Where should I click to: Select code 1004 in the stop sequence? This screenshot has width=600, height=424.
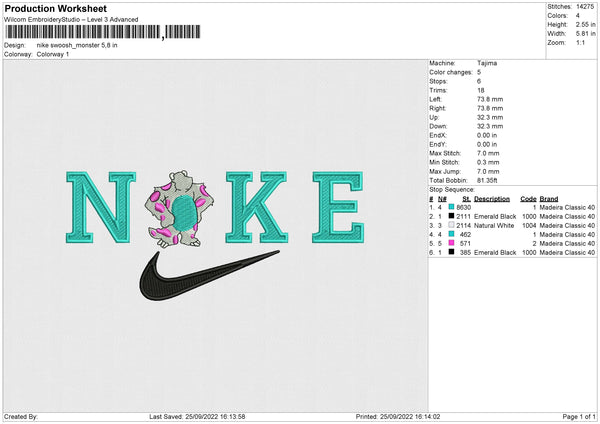tap(529, 225)
